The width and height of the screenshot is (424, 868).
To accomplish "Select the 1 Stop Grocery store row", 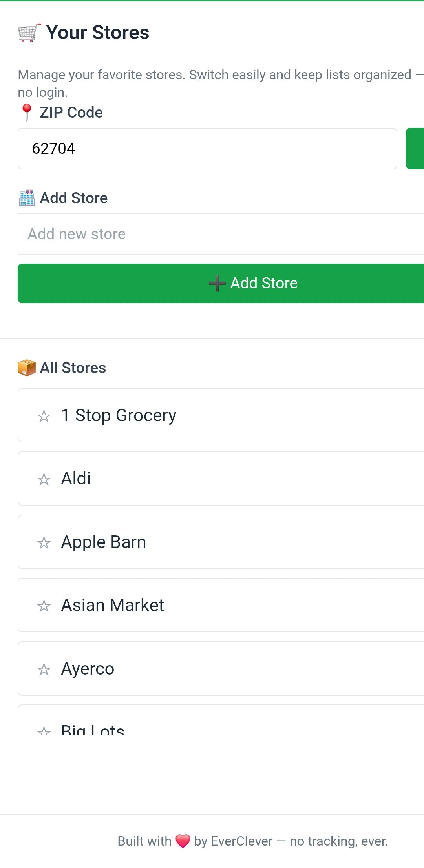I will (x=221, y=415).
